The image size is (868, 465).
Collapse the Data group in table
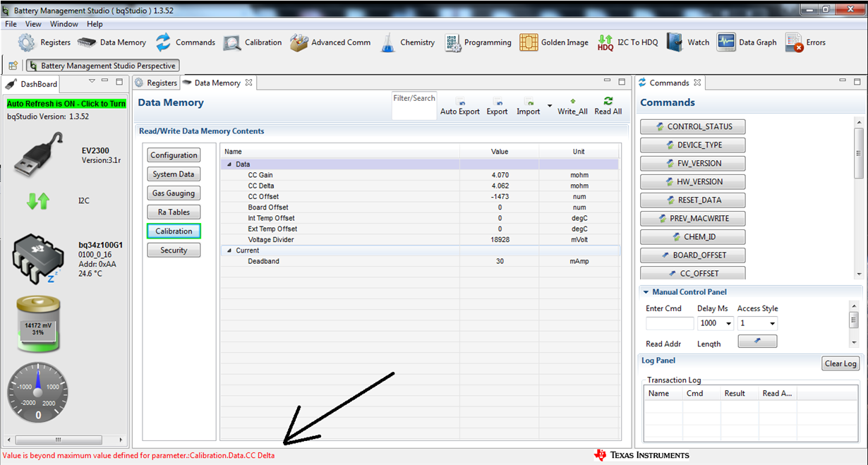[229, 164]
